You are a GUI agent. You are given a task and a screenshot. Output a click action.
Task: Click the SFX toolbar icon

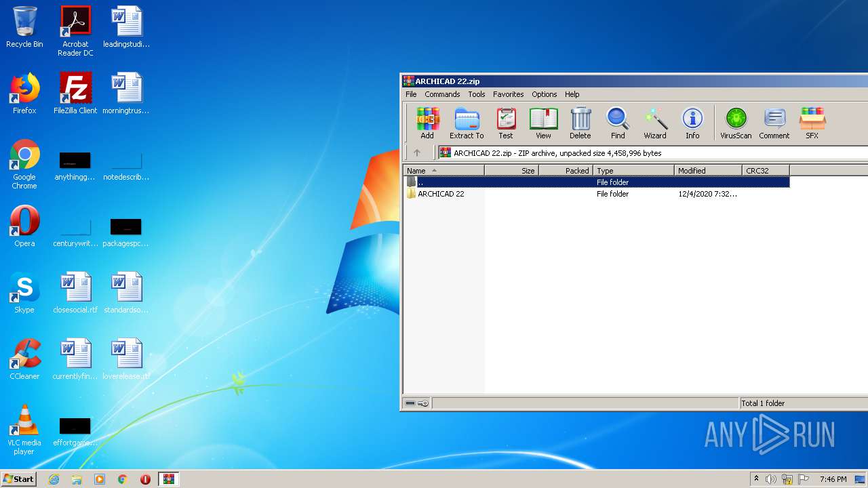pyautogui.click(x=812, y=123)
